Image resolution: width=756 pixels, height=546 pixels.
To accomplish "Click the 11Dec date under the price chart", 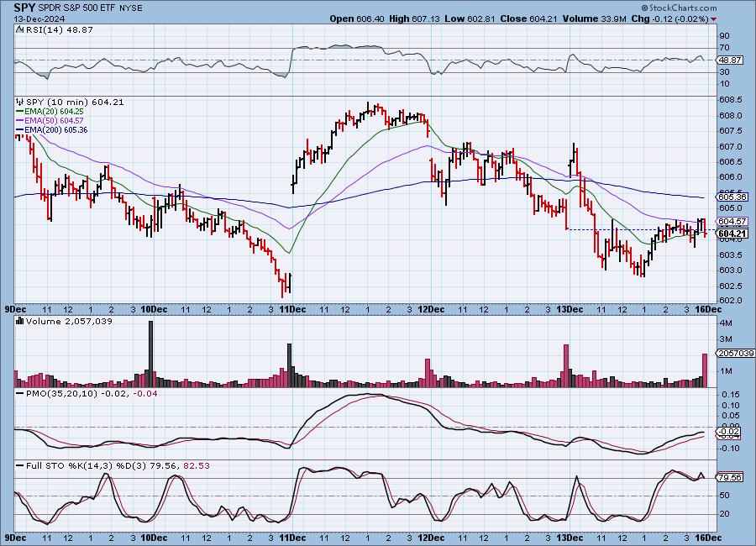I will click(292, 309).
